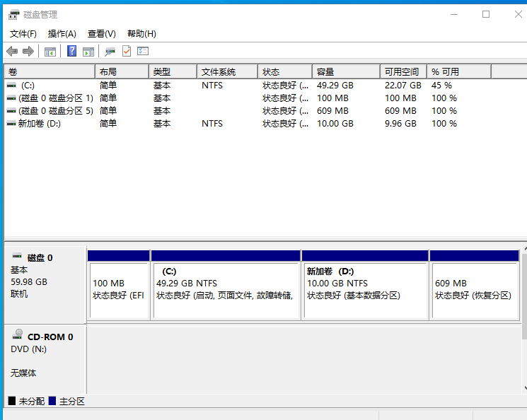Sort by the 容量 column header

[x=346, y=72]
